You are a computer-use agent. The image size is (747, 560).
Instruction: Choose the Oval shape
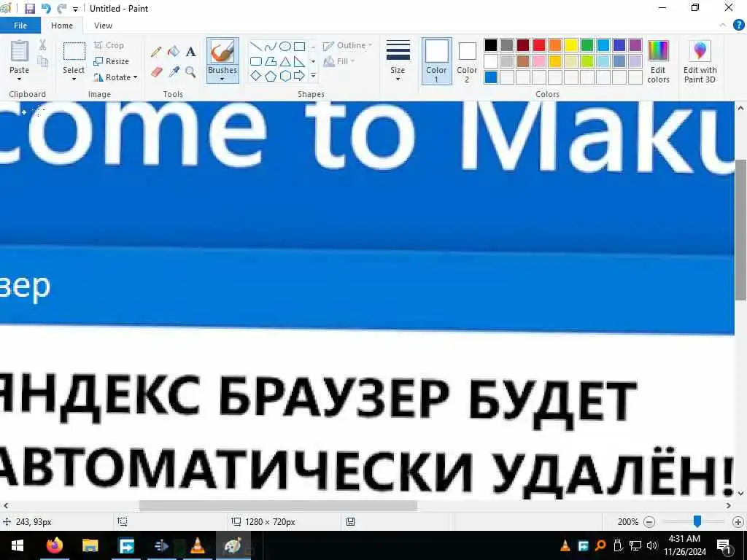coord(285,46)
